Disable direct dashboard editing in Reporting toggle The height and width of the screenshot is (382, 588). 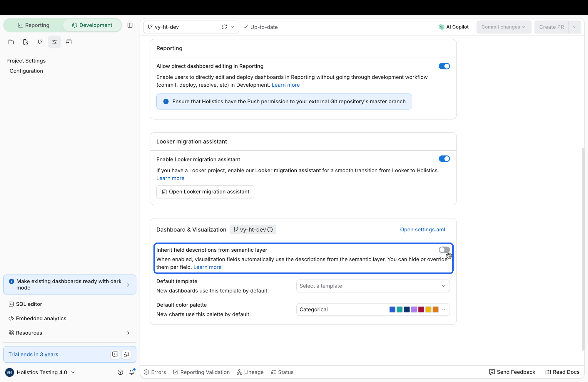click(444, 66)
